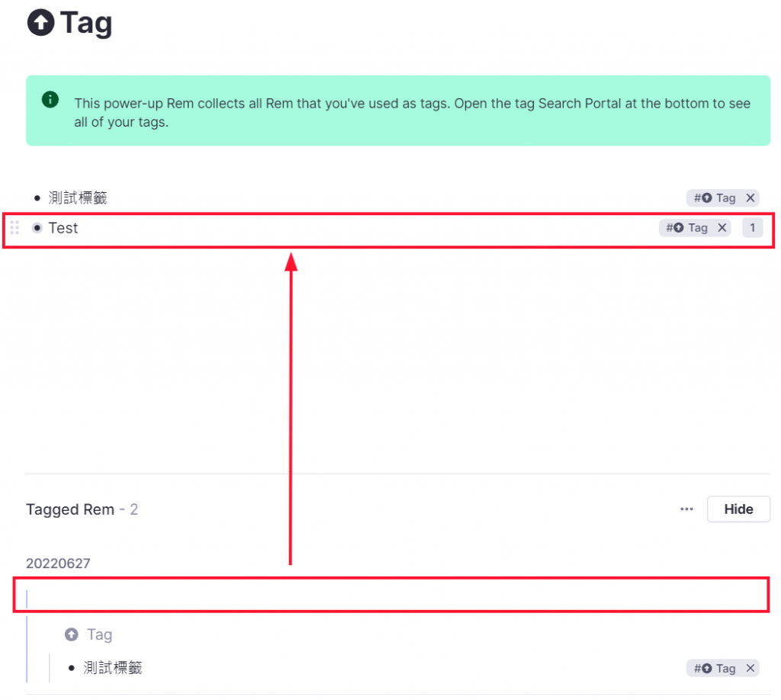Expand the 測試標籤 bullet at the top
The width and height of the screenshot is (781, 700).
point(37,197)
